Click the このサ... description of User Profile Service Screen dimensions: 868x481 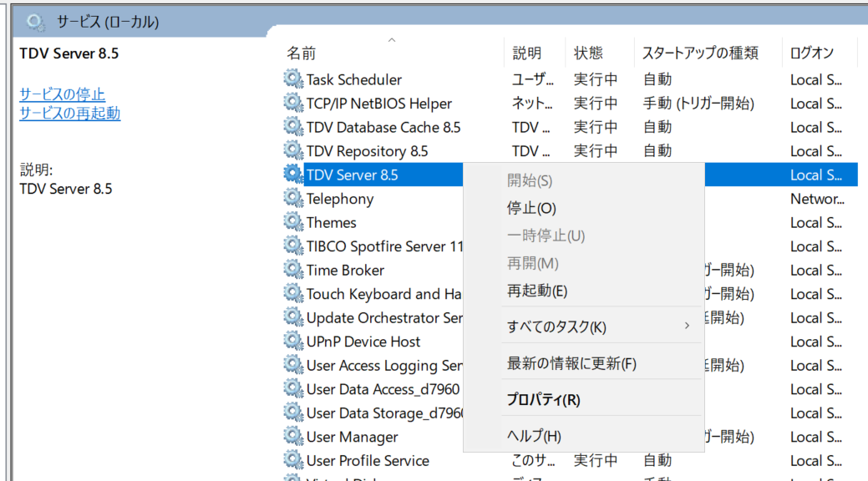[532, 460]
